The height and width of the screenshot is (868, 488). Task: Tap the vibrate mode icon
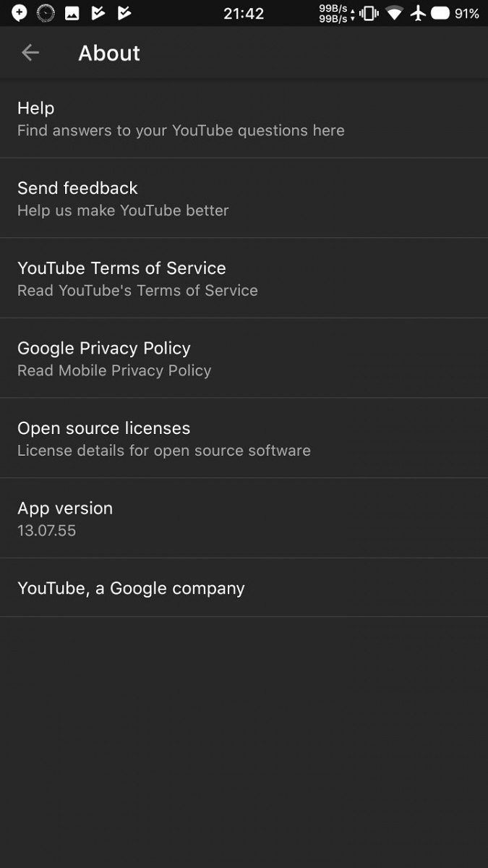369,13
